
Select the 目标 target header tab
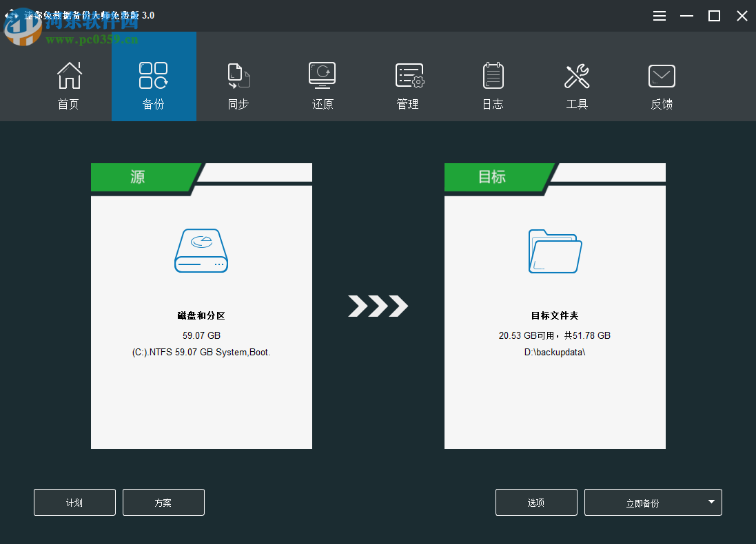(x=498, y=177)
